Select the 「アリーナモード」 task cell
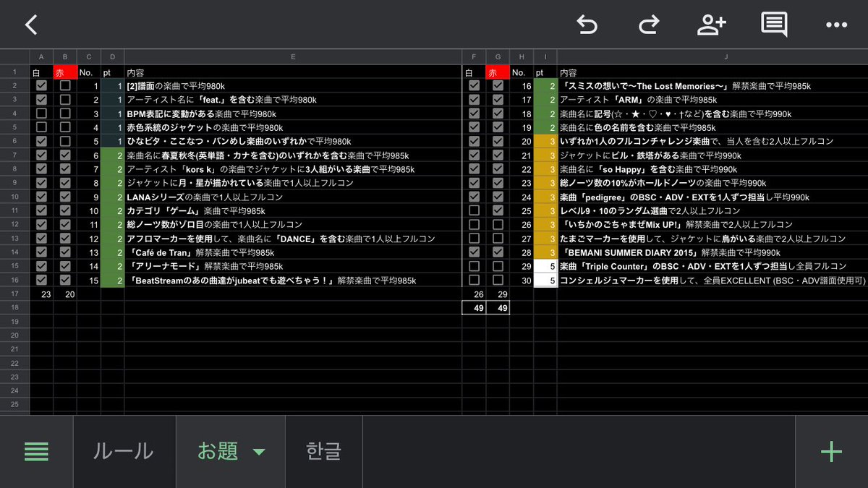This screenshot has width=868, height=488. pyautogui.click(x=293, y=266)
